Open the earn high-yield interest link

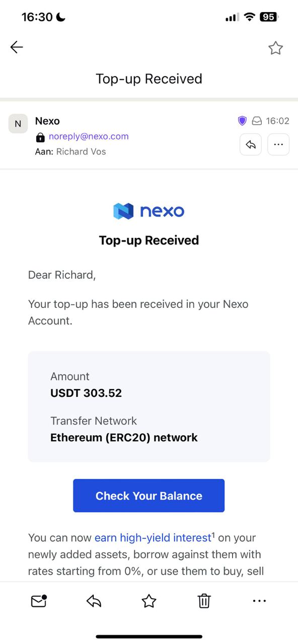153,537
